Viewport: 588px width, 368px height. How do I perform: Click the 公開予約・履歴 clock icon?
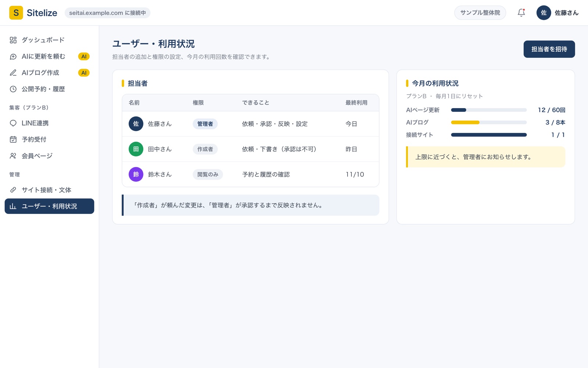pyautogui.click(x=13, y=89)
